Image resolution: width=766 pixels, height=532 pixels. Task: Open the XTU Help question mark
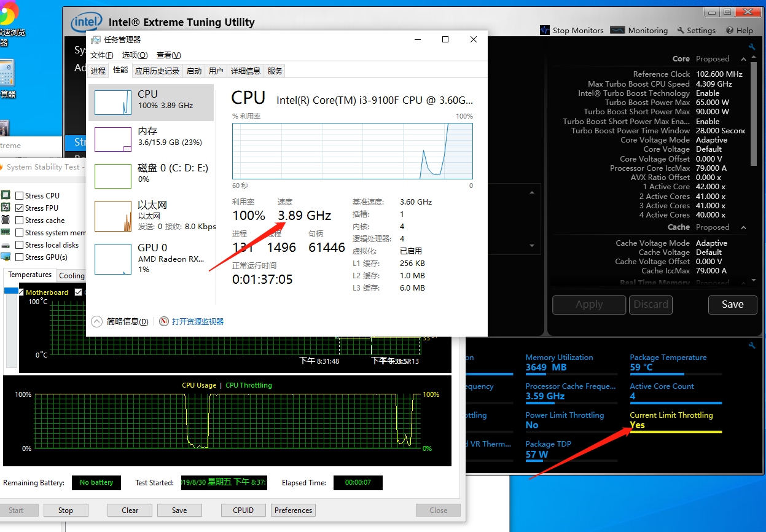tap(730, 30)
